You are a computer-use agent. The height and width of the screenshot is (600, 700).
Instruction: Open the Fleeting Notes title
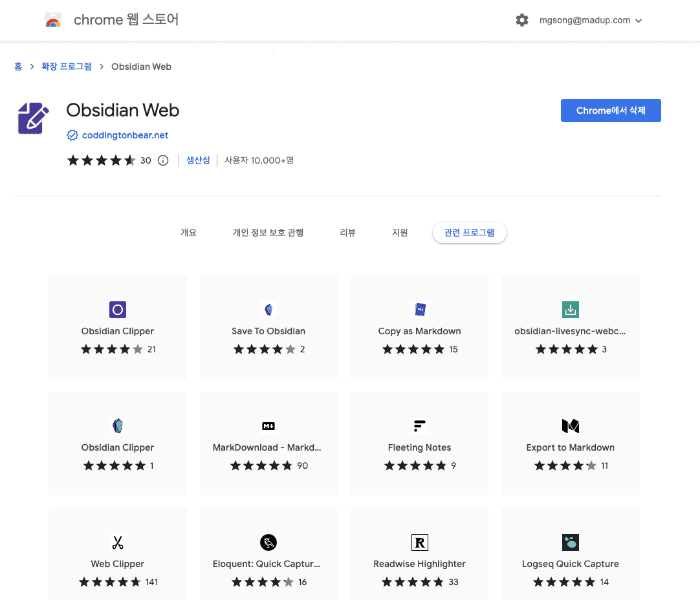420,447
